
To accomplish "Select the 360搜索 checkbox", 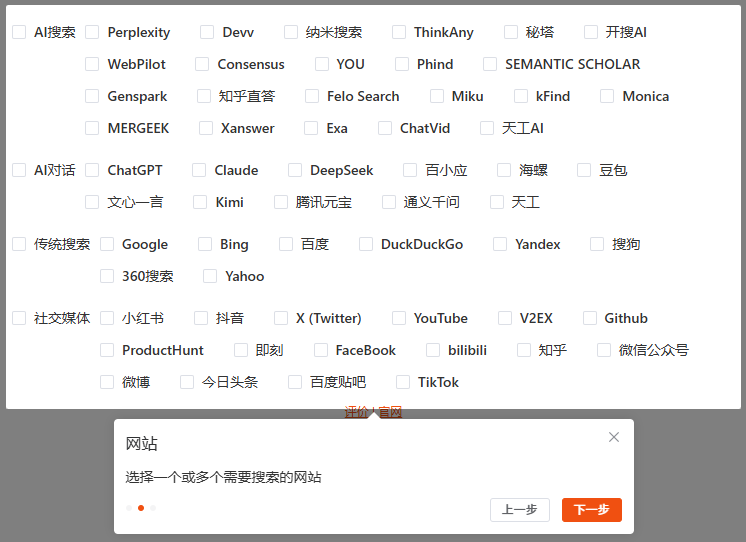I will (x=107, y=276).
